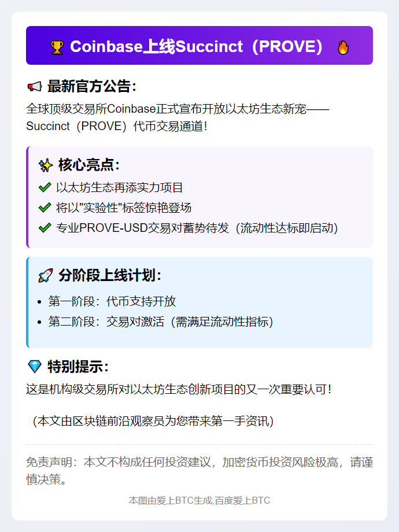Image resolution: width=399 pixels, height=532 pixels.
Task: Click the 本图由爱上BTC生成 footer credit
Action: coord(199,500)
